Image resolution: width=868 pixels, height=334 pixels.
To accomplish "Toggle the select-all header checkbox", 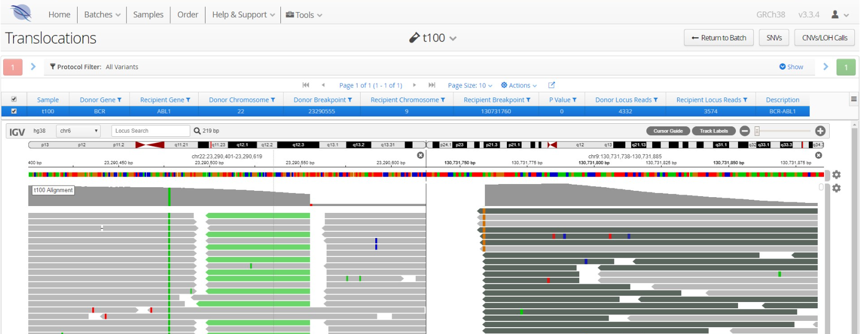I will pyautogui.click(x=14, y=99).
